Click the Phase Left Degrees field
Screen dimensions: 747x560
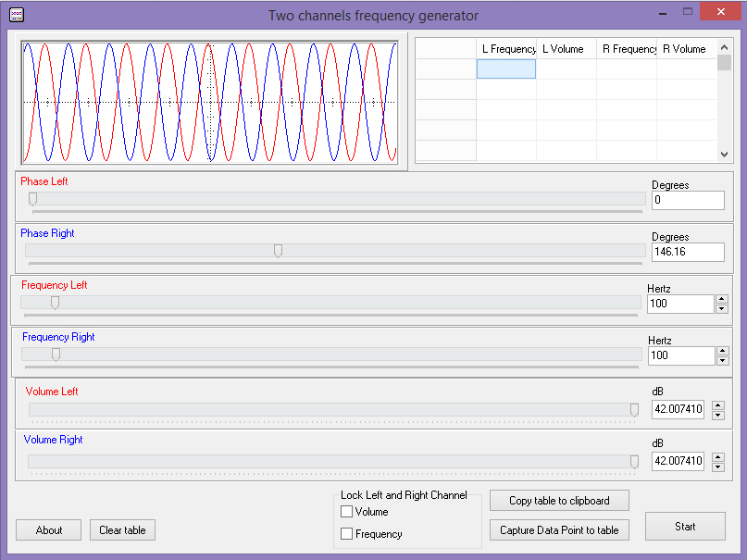pos(688,200)
